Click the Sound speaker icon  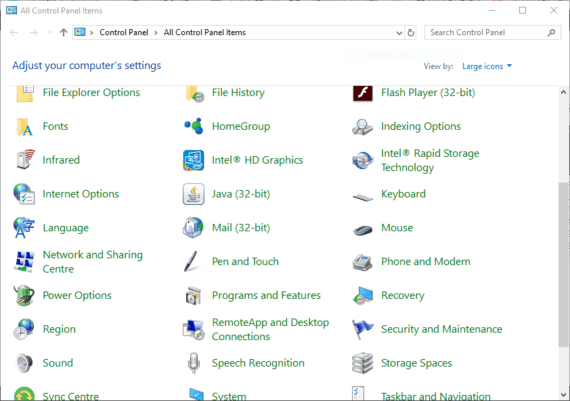point(24,363)
